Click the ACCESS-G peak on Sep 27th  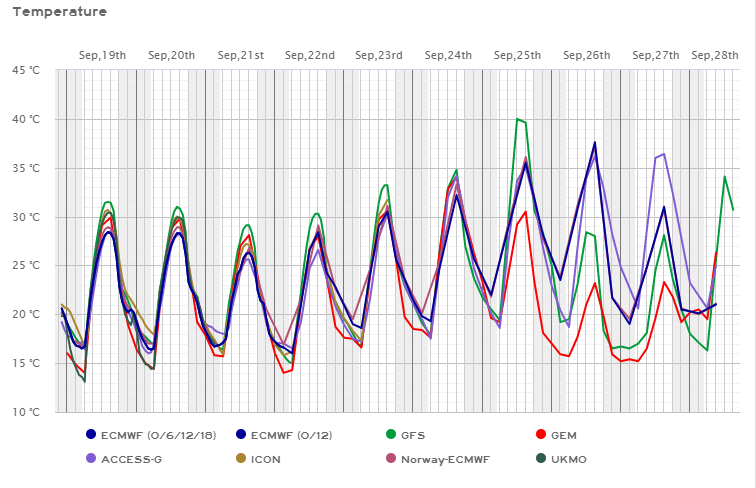(664, 154)
